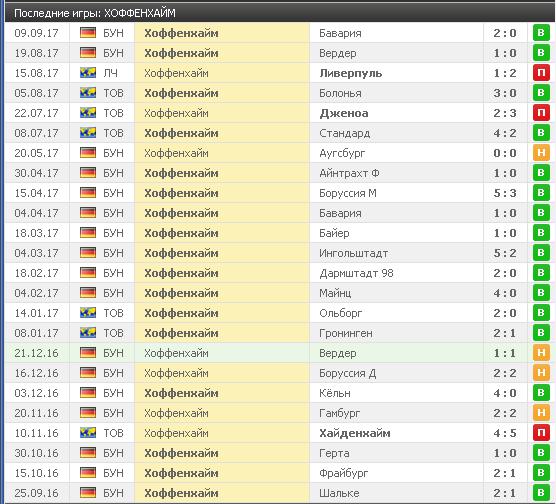Screen dimensions: 556x504
Task: Click the win badge in the Боруссия М row
Action: [x=541, y=193]
